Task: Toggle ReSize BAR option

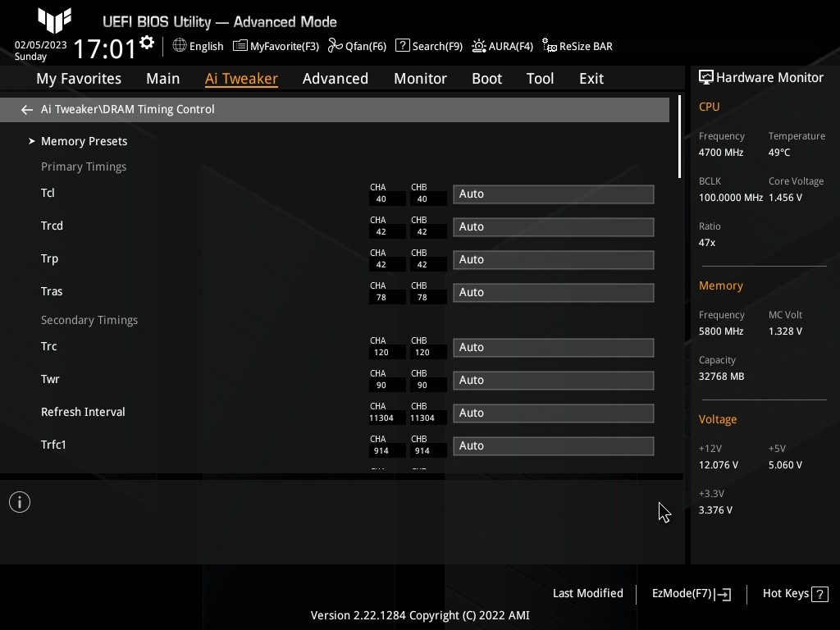Action: (x=577, y=46)
